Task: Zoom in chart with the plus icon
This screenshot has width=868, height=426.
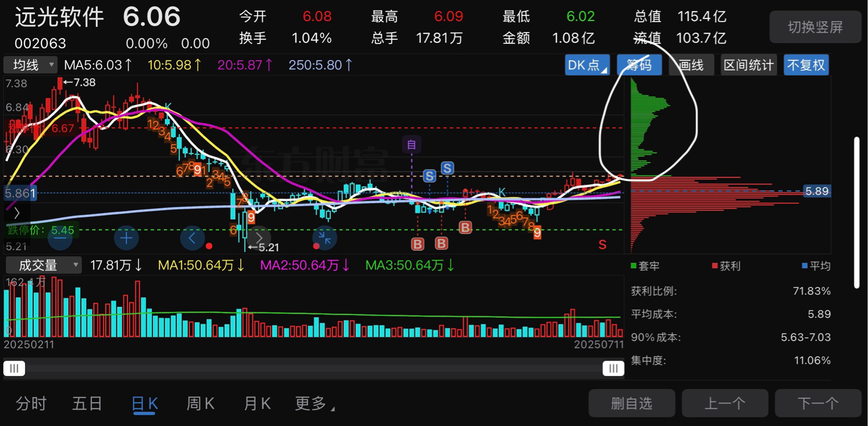Action: [126, 239]
